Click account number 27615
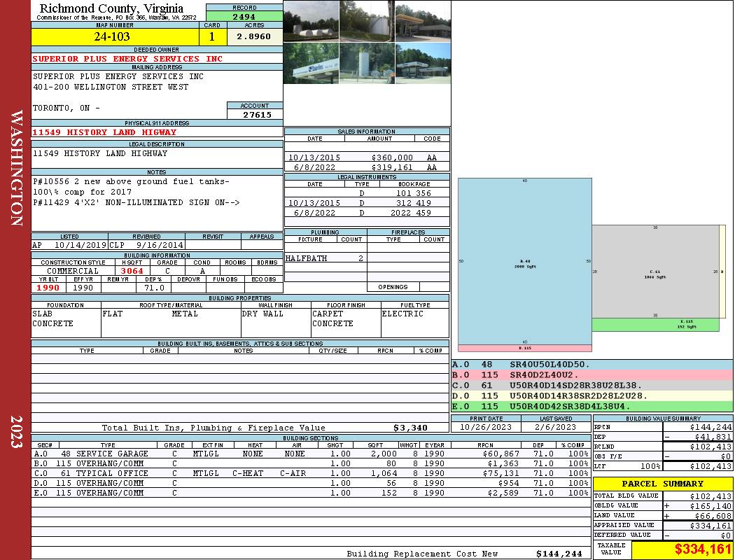 (257, 115)
